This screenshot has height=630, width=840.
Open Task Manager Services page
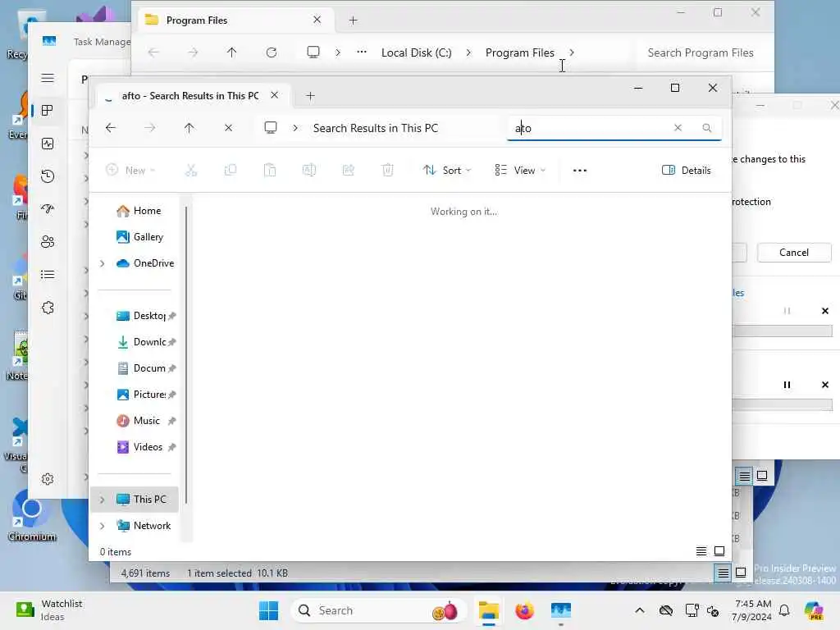(48, 308)
